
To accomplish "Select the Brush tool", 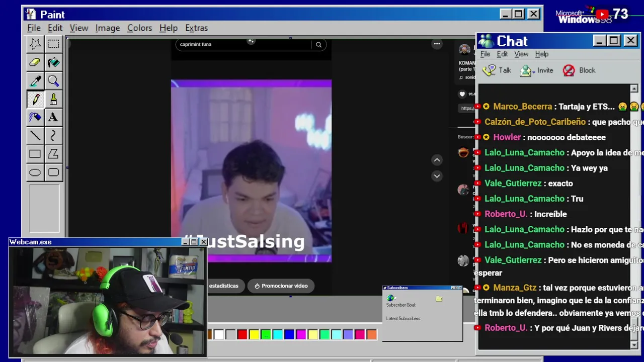I will click(x=53, y=99).
